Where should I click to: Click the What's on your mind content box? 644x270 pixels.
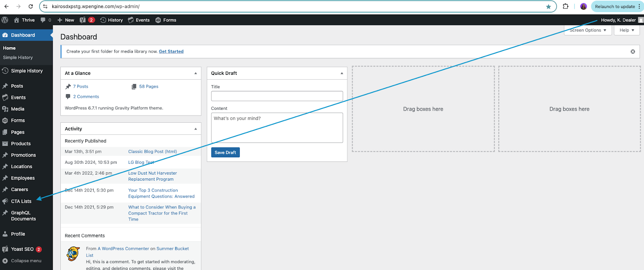pyautogui.click(x=277, y=128)
